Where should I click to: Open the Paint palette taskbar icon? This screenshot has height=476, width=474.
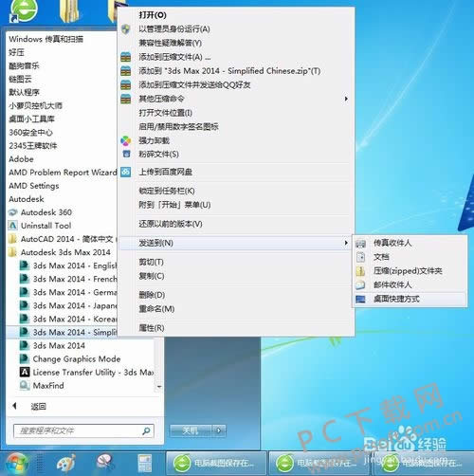[66, 464]
